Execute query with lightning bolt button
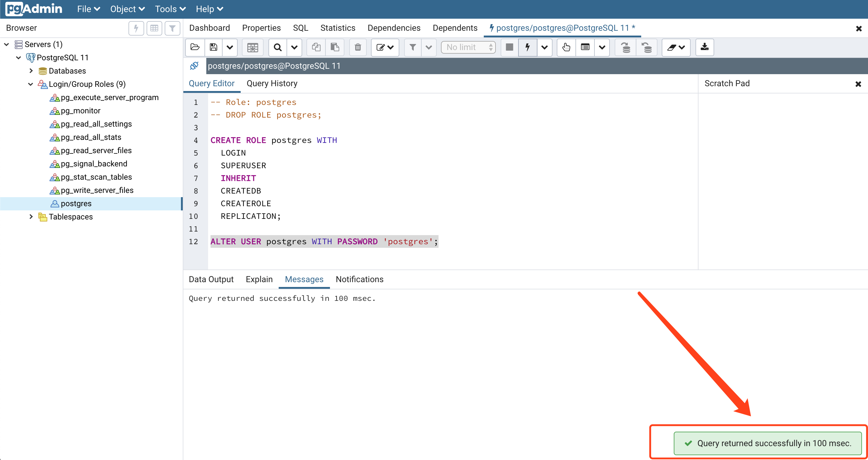868x460 pixels. (x=527, y=47)
